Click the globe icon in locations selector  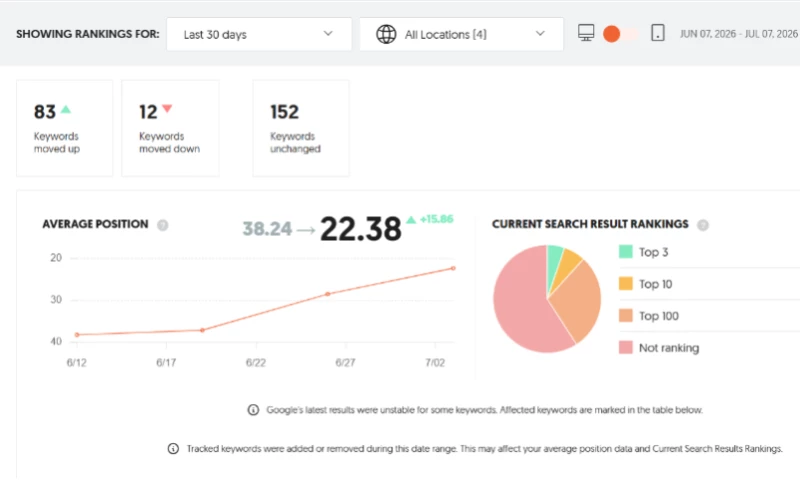coord(386,34)
